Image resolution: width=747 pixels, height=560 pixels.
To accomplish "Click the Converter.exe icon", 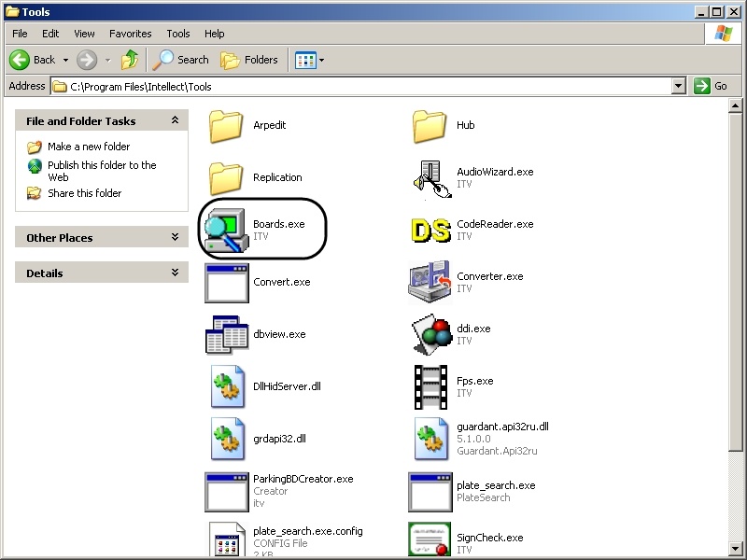I will tap(430, 283).
